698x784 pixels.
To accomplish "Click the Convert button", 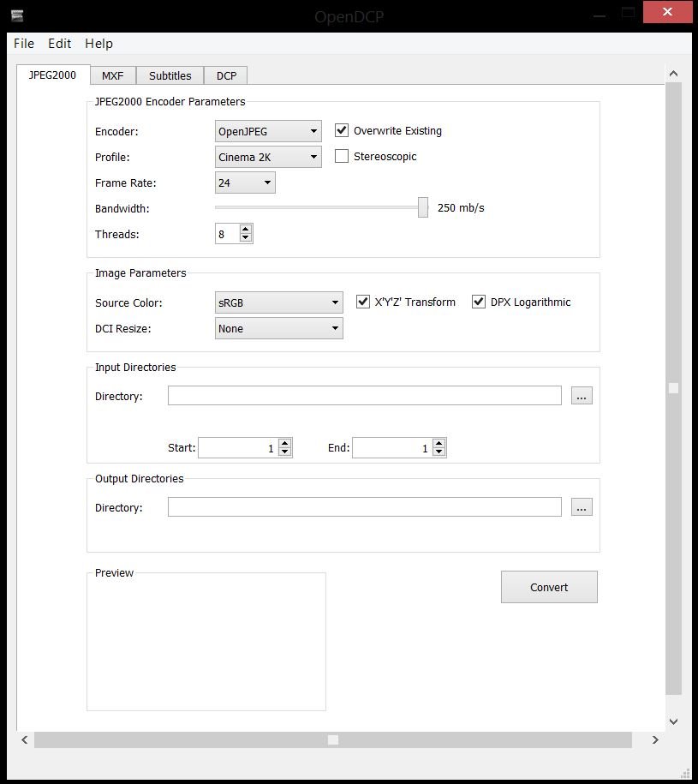I will (549, 587).
